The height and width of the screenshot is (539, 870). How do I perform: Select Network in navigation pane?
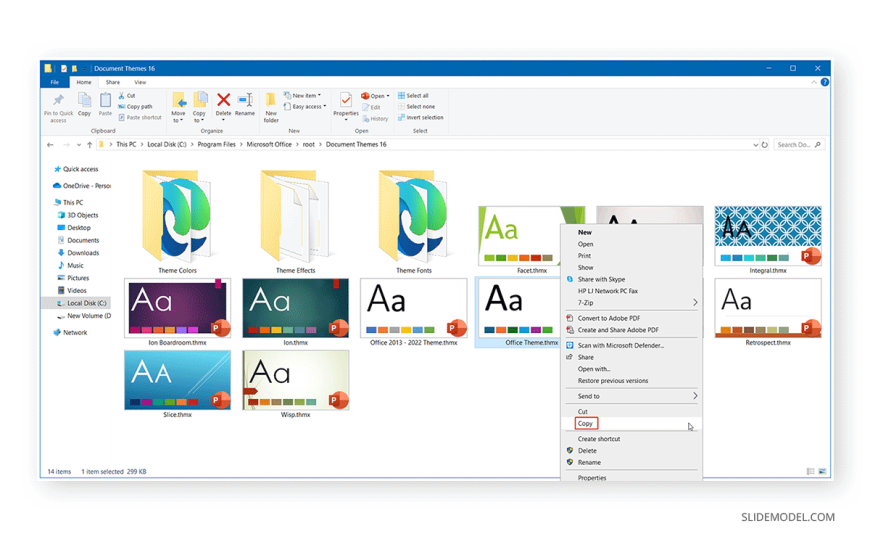pyautogui.click(x=70, y=333)
